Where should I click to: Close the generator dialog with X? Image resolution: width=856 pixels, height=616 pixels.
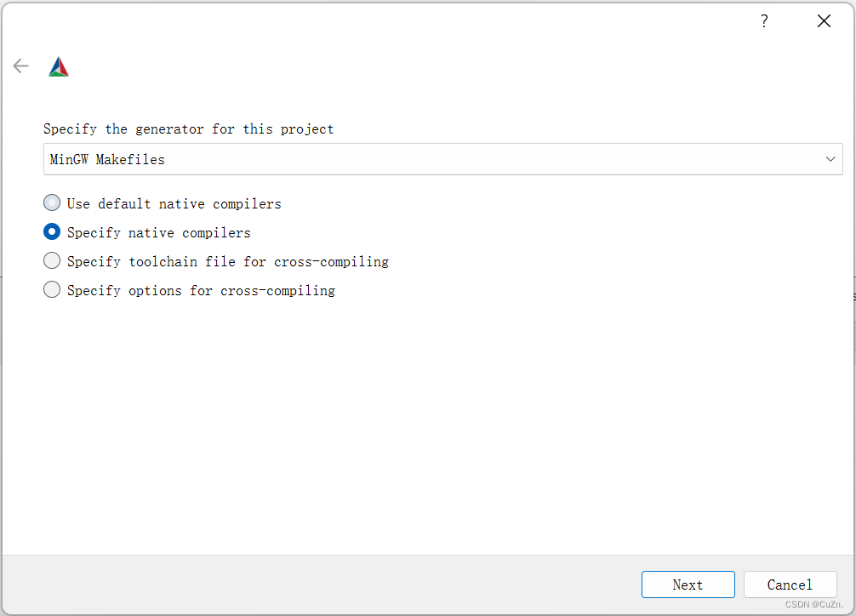[x=824, y=21]
